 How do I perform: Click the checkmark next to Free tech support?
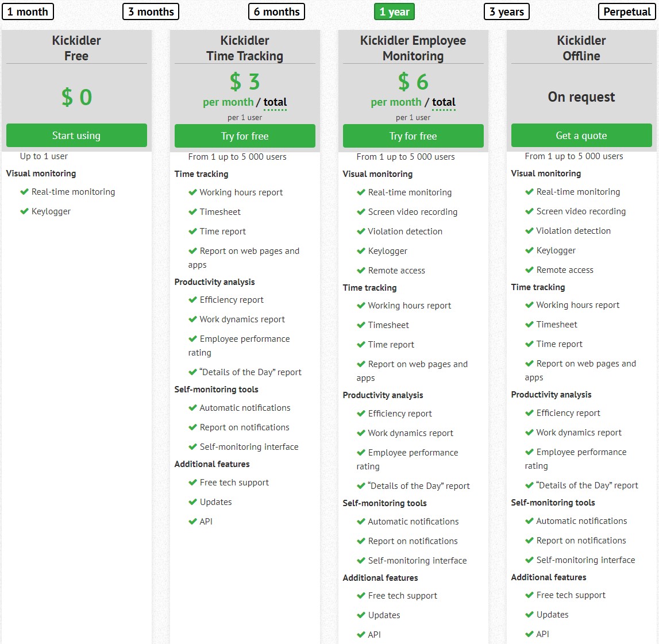(192, 483)
